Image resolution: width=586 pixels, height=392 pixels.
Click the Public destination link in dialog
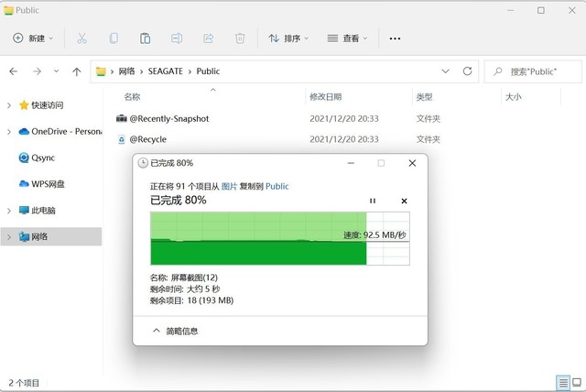click(277, 186)
